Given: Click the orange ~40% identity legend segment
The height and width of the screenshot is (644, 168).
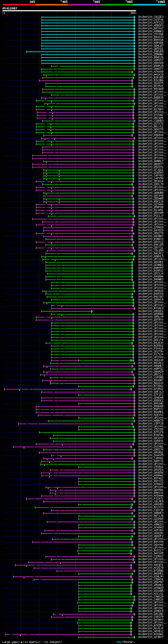Looking at the screenshot, I should (51, 5).
